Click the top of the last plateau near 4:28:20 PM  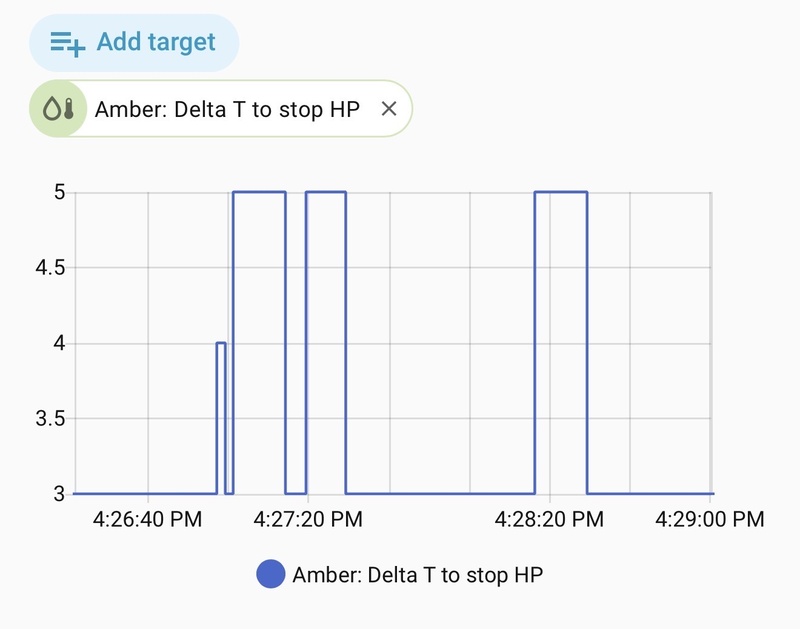(561, 192)
